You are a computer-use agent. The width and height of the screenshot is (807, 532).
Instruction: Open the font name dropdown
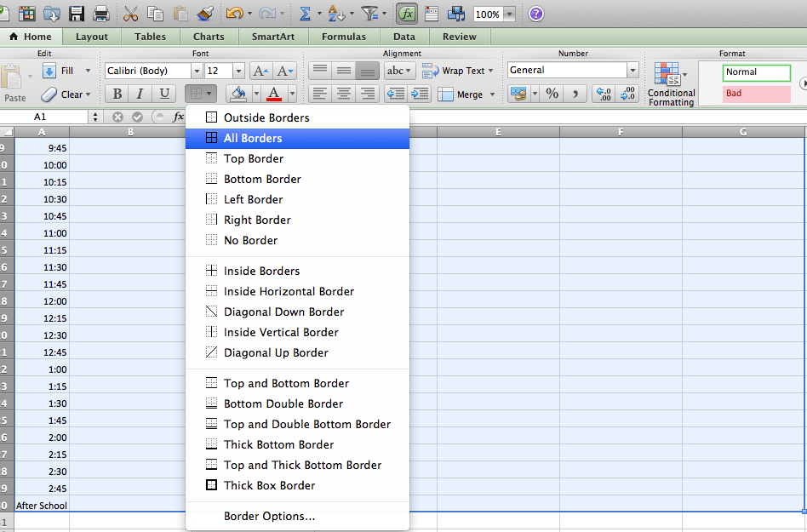point(193,71)
